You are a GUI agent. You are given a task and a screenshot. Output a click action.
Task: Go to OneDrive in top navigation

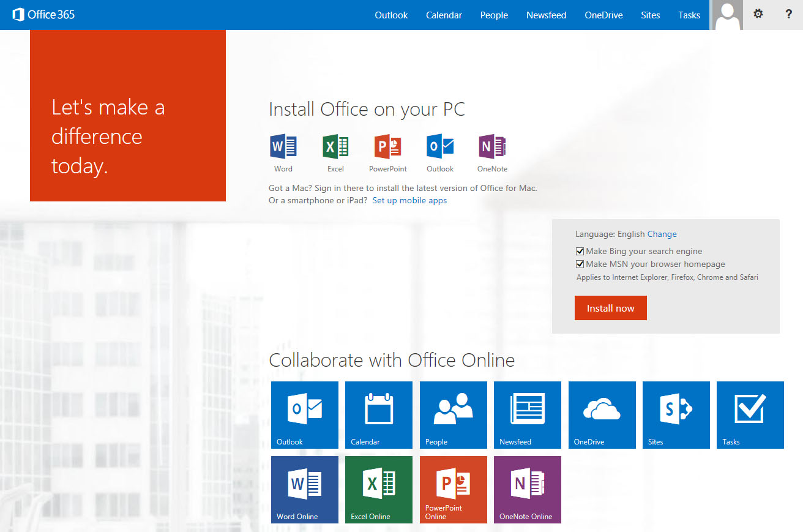click(x=603, y=15)
